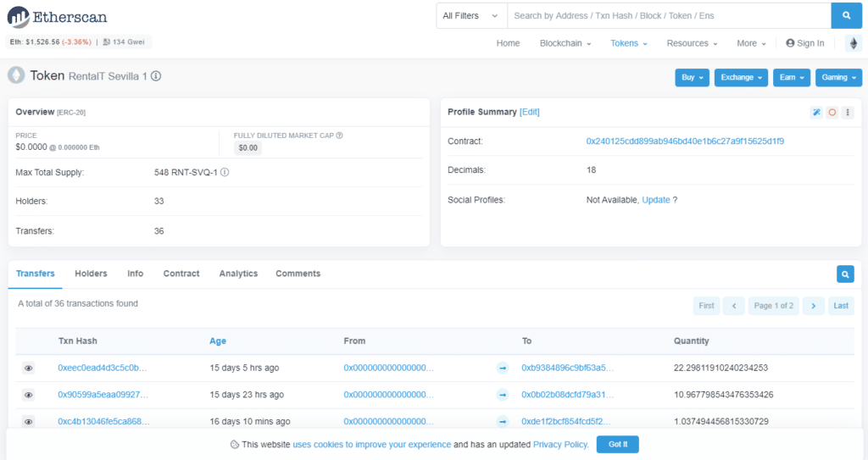This screenshot has width=868, height=460.
Task: Open the Buy dropdown button
Action: (692, 77)
